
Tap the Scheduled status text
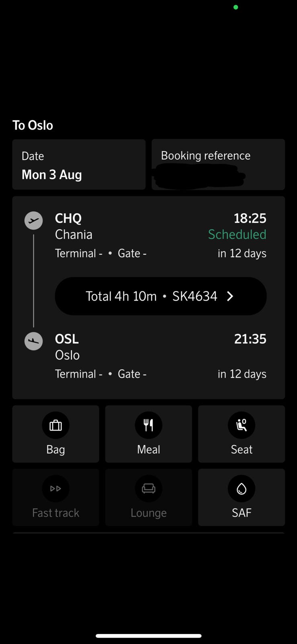(x=237, y=234)
